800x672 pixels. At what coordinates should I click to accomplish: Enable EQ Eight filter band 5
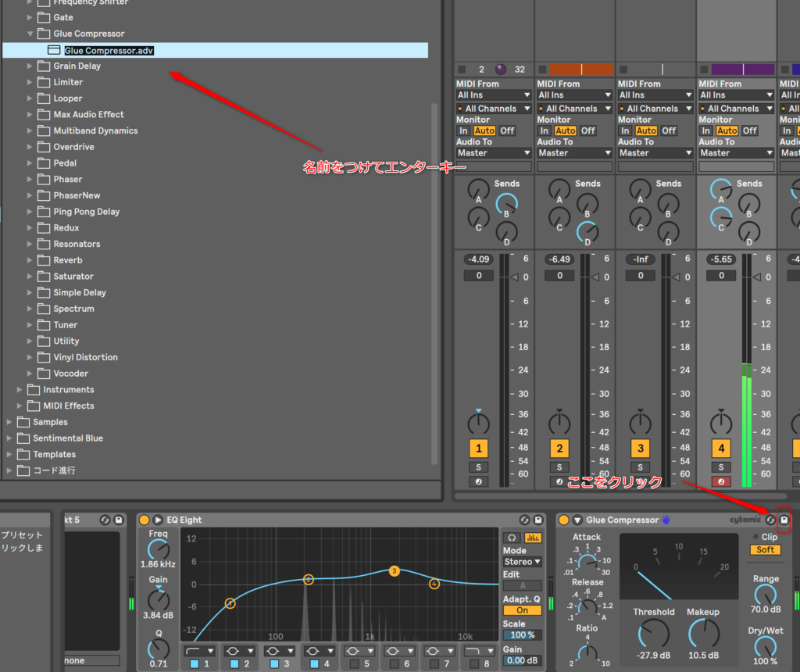(x=355, y=663)
